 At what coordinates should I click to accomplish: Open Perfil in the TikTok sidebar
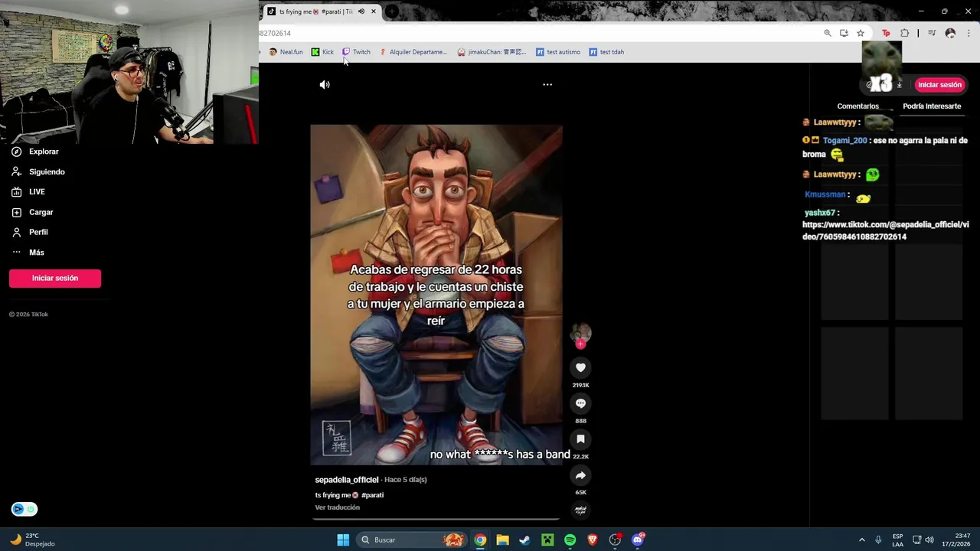tap(31, 232)
